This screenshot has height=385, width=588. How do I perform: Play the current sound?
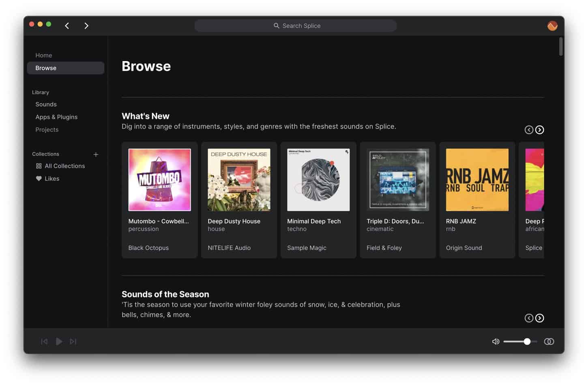pyautogui.click(x=59, y=342)
